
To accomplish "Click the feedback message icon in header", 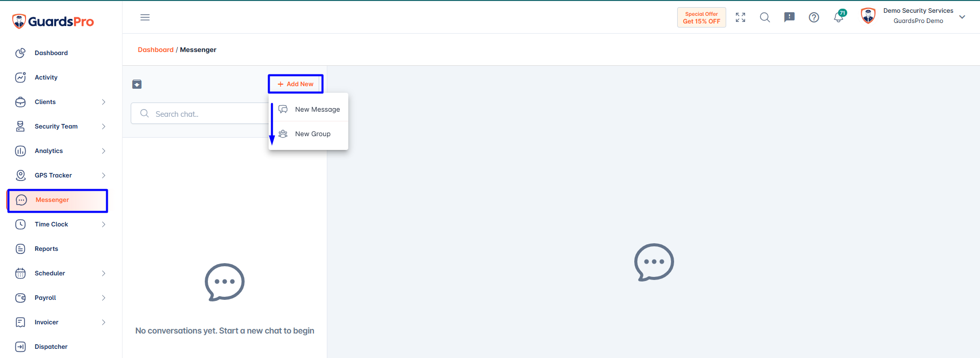I will click(790, 17).
